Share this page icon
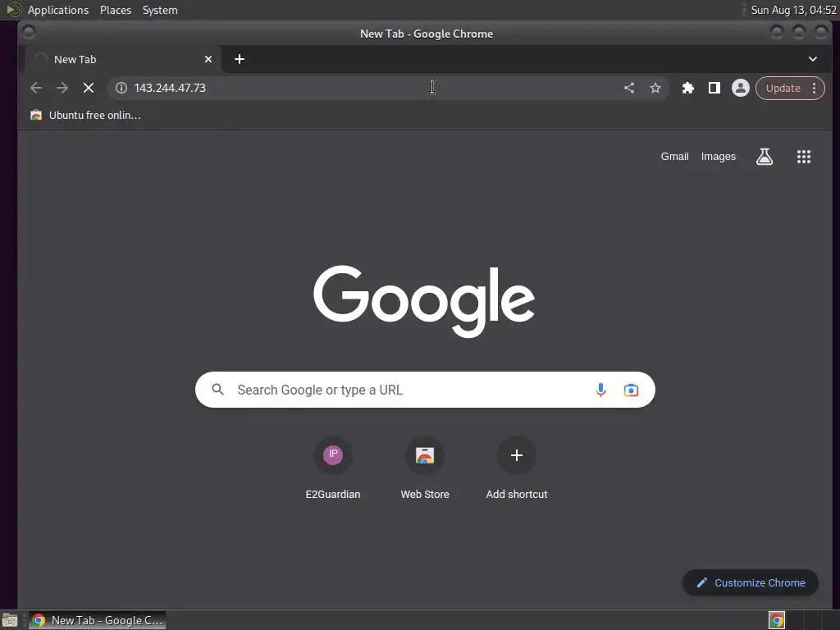 pyautogui.click(x=629, y=88)
